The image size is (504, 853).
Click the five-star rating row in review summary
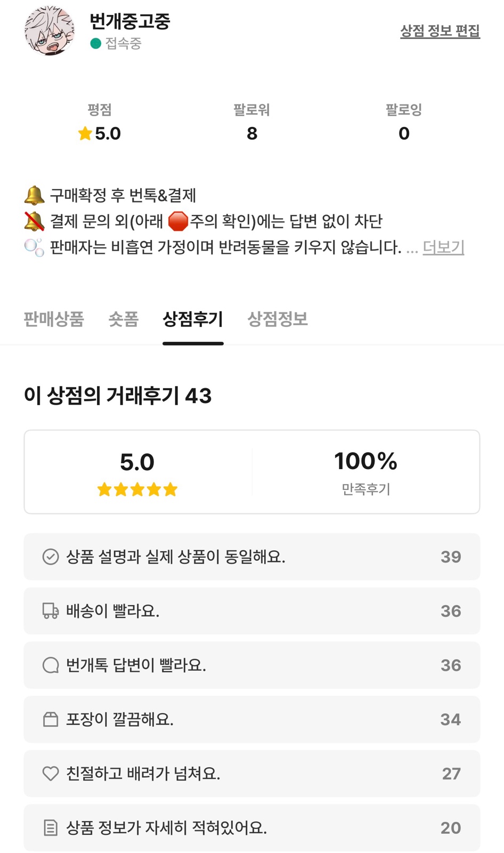pos(137,489)
